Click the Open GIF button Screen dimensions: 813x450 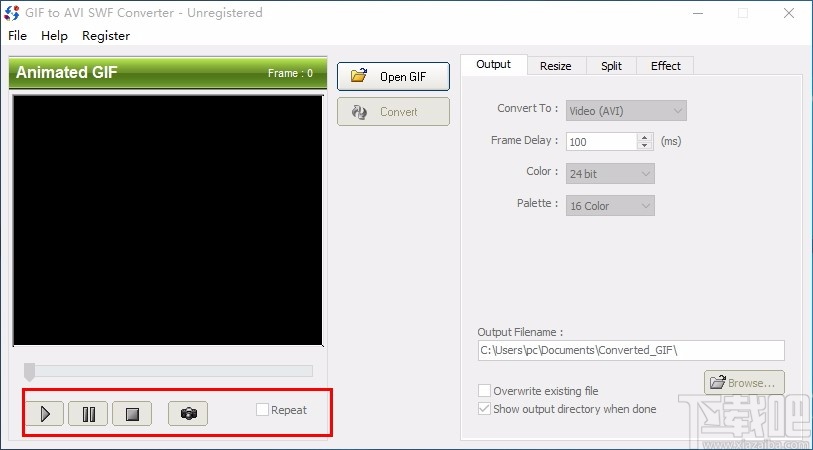click(x=394, y=77)
